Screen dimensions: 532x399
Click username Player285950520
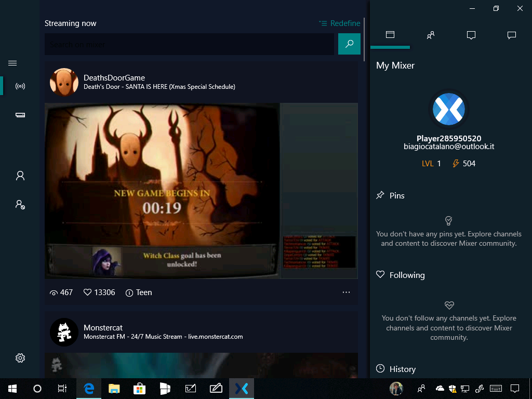449,138
